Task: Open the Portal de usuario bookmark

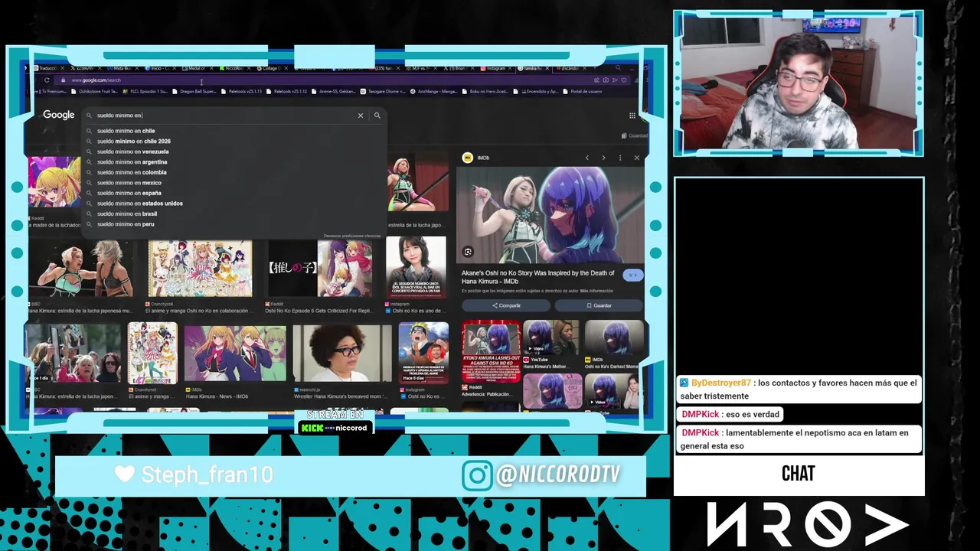Action: pos(582,91)
